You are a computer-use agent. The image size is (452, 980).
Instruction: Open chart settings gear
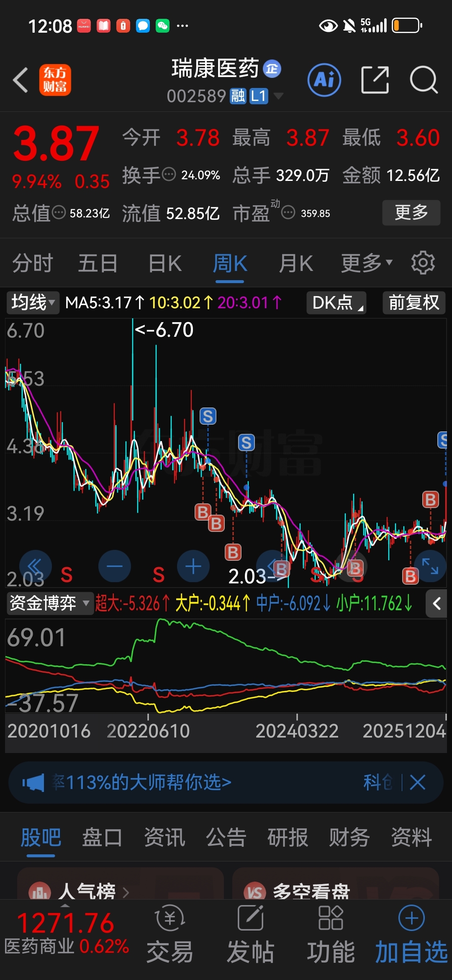click(423, 263)
